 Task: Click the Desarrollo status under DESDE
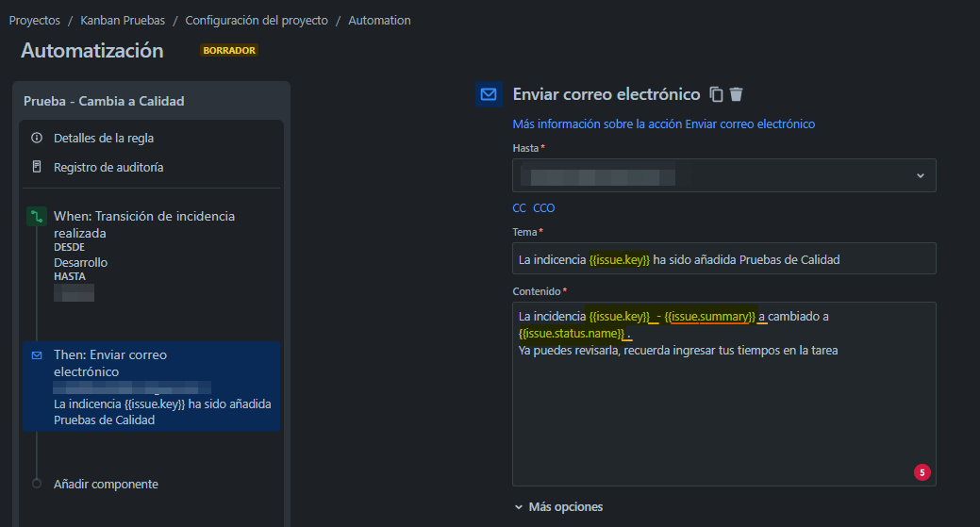click(80, 262)
